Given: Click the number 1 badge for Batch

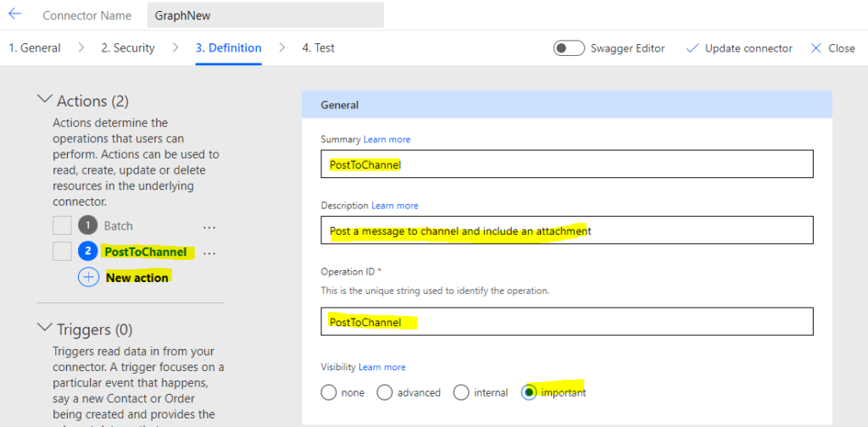Looking at the screenshot, I should coord(88,226).
